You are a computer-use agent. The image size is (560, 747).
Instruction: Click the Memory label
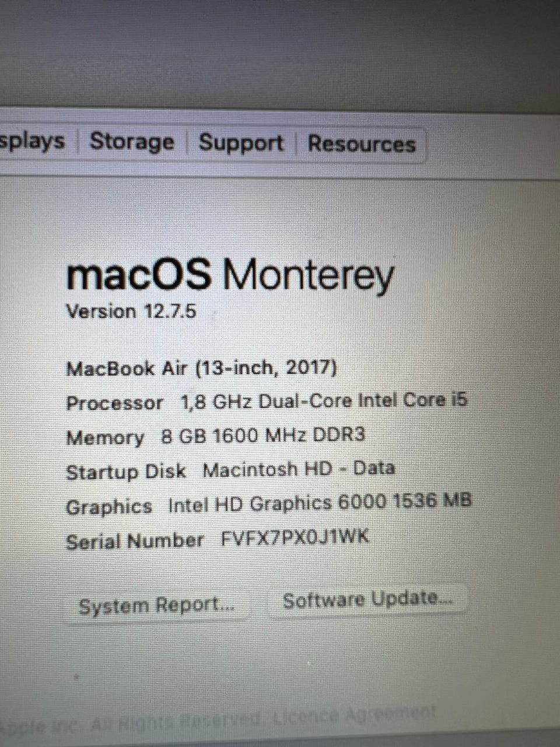pos(105,438)
